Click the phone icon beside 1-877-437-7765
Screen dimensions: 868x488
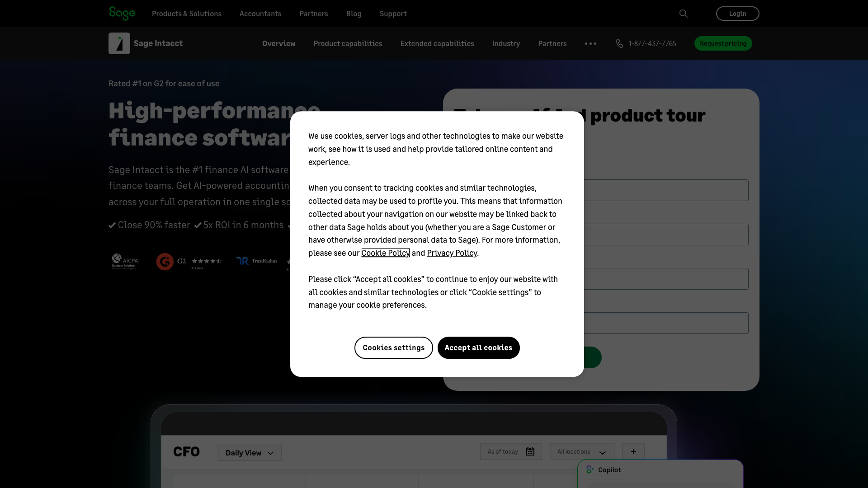click(619, 43)
